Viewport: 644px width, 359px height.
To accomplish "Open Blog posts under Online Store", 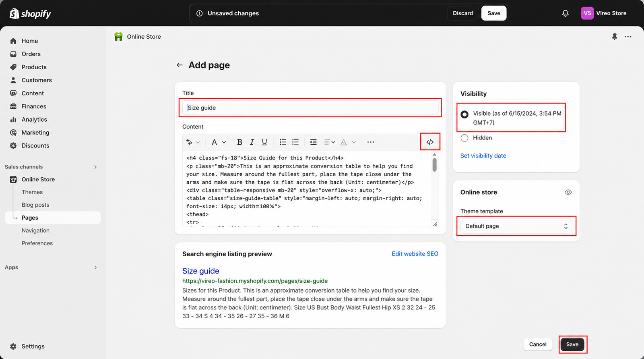I will (35, 205).
